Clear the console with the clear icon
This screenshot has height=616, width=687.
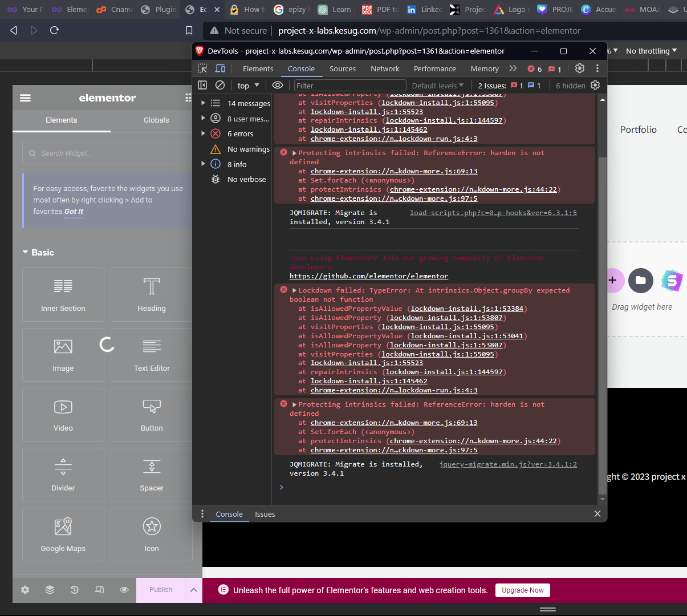pyautogui.click(x=220, y=85)
